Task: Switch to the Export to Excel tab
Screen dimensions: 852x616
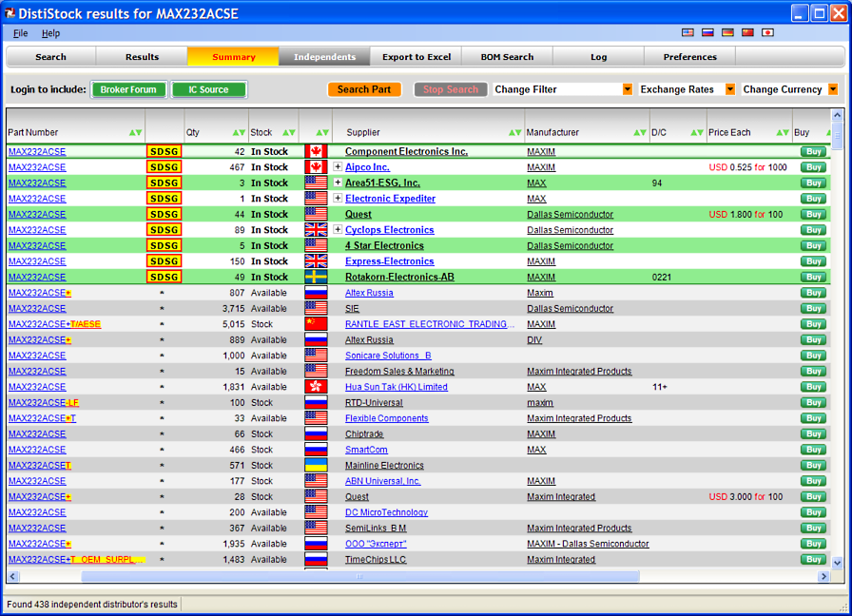Action: coord(416,56)
